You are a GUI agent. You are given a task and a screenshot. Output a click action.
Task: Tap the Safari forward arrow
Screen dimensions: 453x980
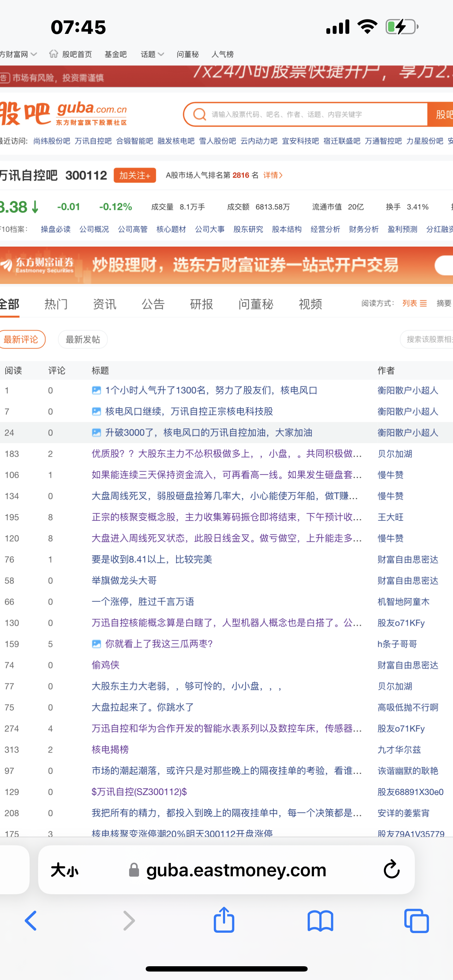tap(129, 921)
